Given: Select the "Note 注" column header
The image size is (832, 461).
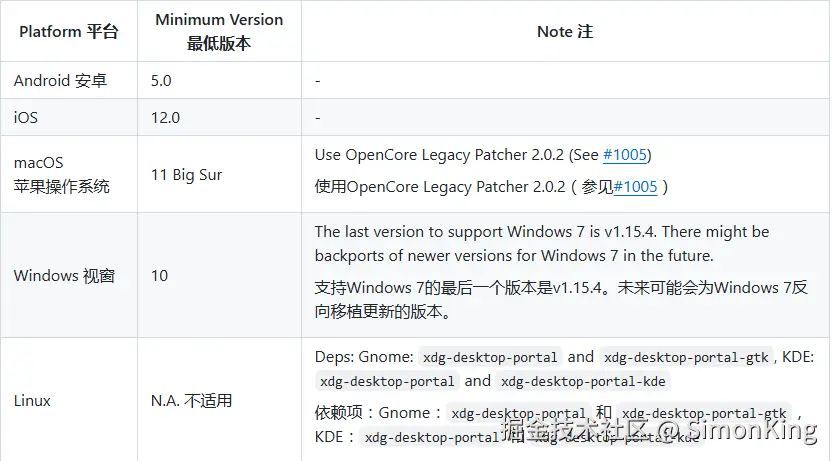Looking at the screenshot, I should pyautogui.click(x=565, y=32).
